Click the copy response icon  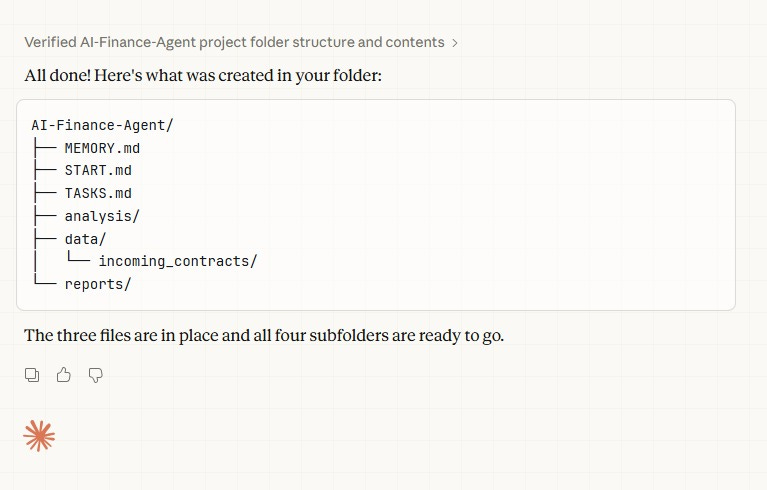click(32, 375)
